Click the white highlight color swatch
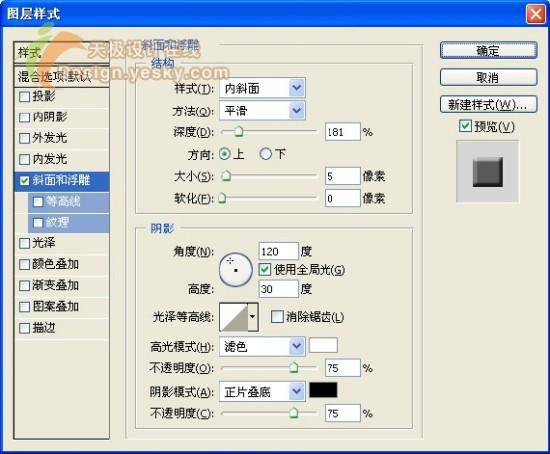 click(x=323, y=346)
